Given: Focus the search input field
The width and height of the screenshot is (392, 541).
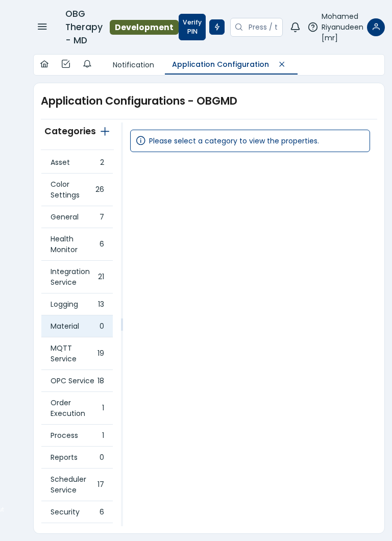Looking at the screenshot, I should [x=262, y=27].
